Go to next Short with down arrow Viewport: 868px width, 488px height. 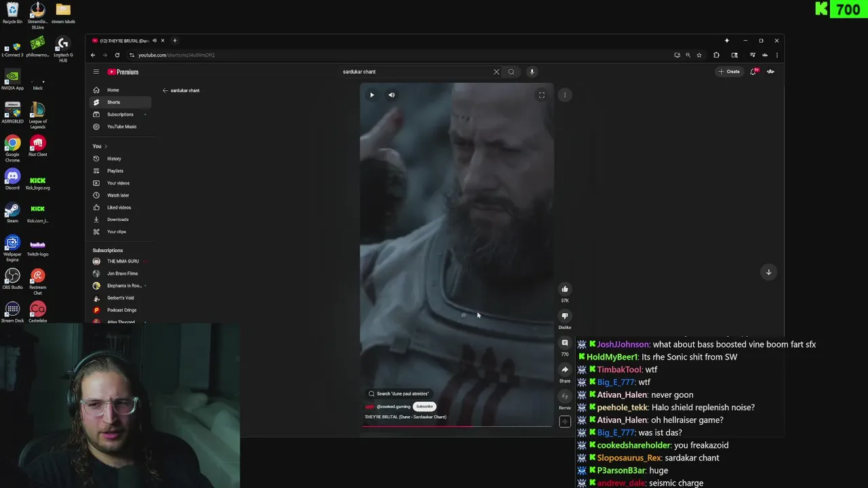(x=768, y=272)
